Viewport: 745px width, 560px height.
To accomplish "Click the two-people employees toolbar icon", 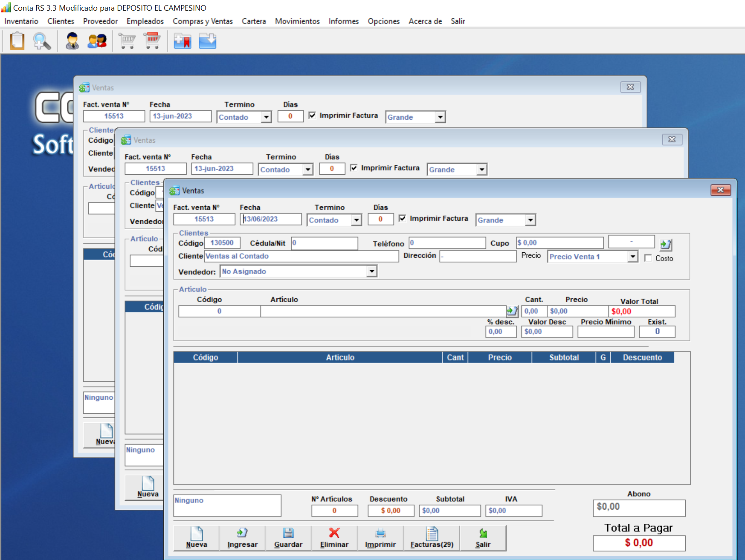I will click(97, 41).
